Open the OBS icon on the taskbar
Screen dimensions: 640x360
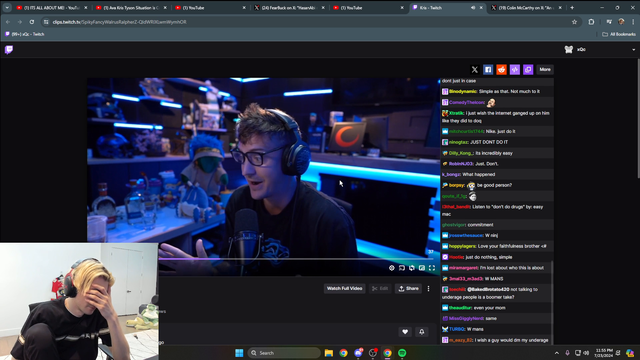coord(373,353)
